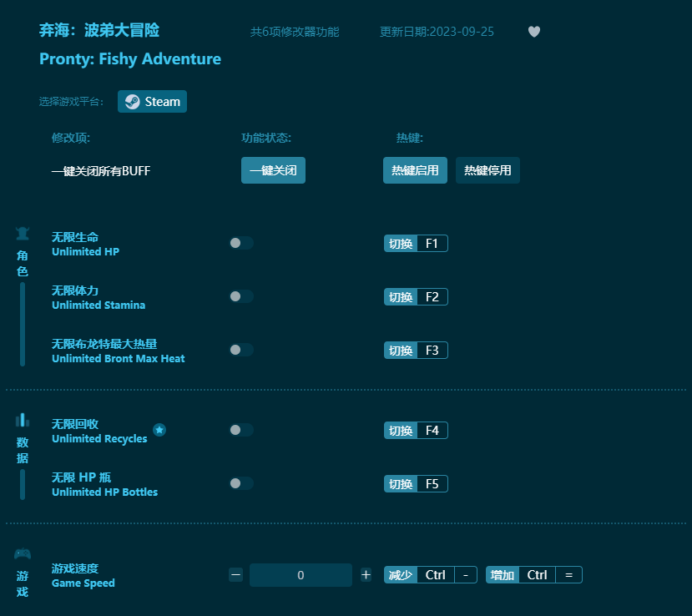Click the heart favorite icon at the top

pos(533,32)
